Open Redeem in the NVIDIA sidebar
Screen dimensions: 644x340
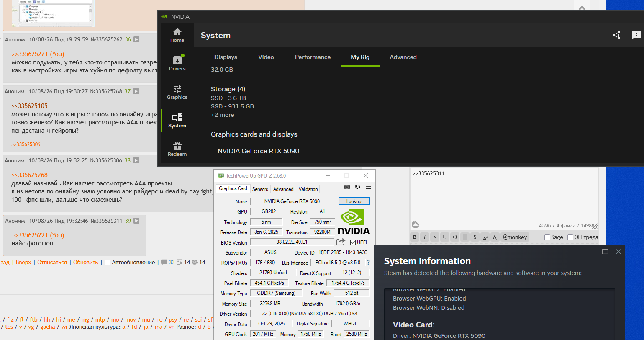click(x=177, y=149)
